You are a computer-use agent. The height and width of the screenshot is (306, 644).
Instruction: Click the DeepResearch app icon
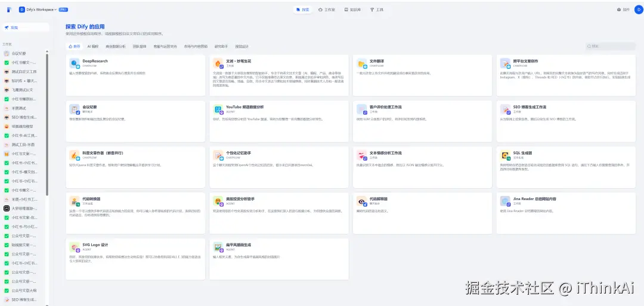[x=75, y=63]
